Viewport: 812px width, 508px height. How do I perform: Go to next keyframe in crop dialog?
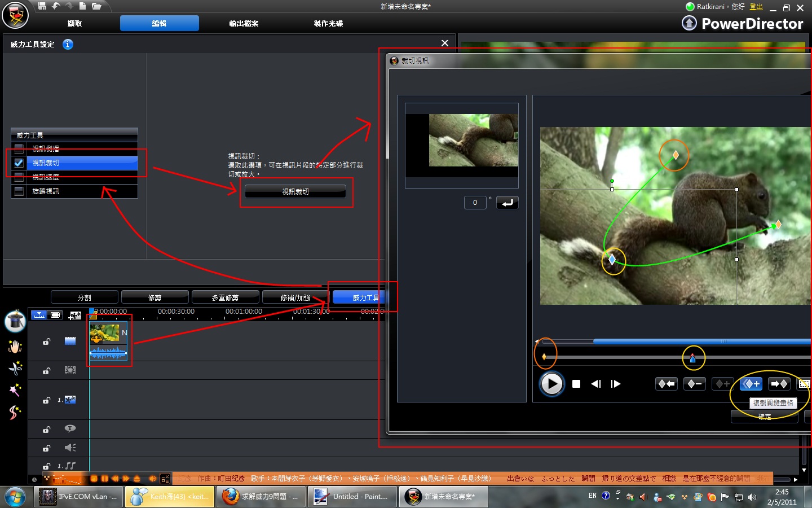(779, 384)
